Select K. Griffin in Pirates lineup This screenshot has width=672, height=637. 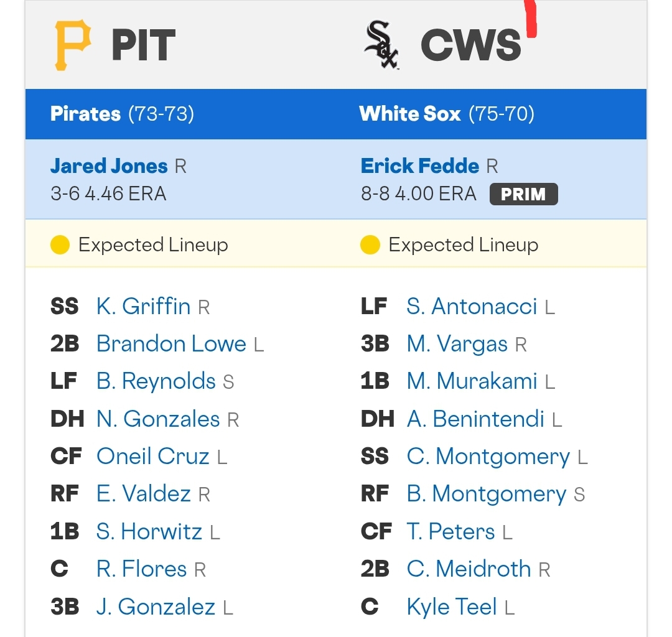pos(143,306)
